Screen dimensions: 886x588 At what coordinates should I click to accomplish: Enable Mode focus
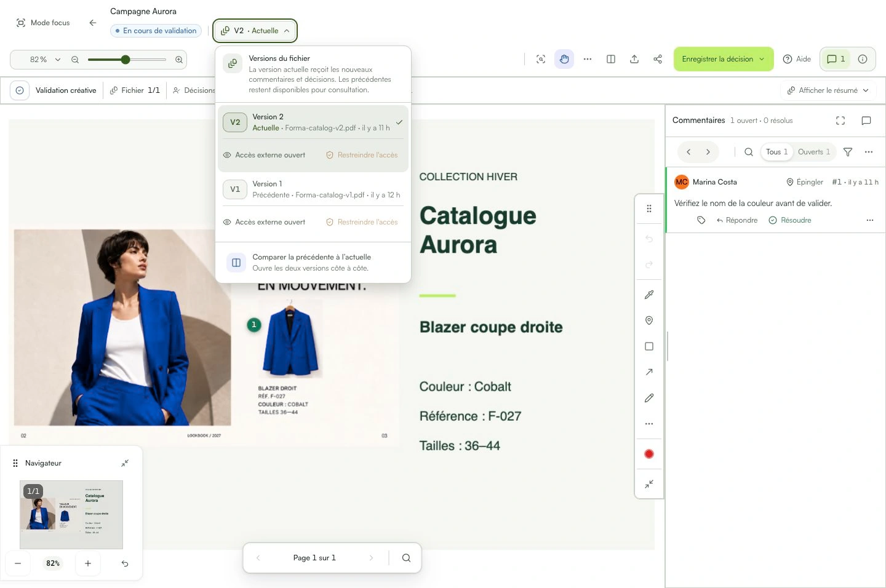[42, 23]
